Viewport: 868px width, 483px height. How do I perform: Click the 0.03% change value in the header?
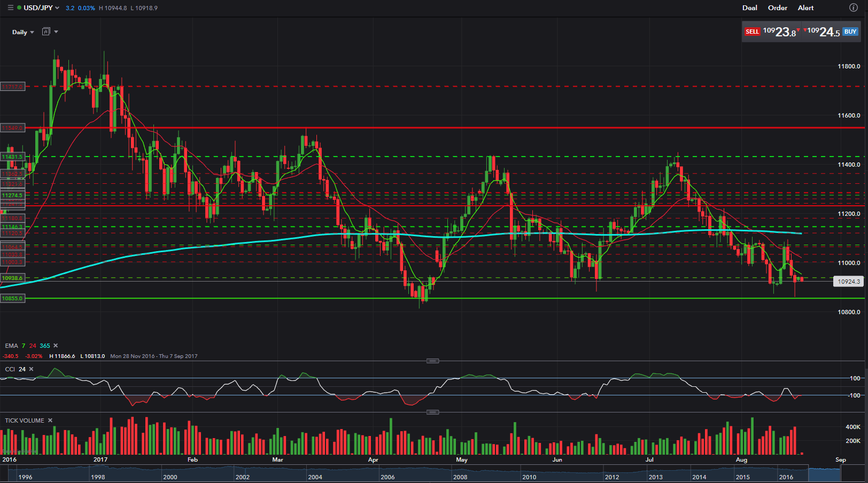[87, 8]
